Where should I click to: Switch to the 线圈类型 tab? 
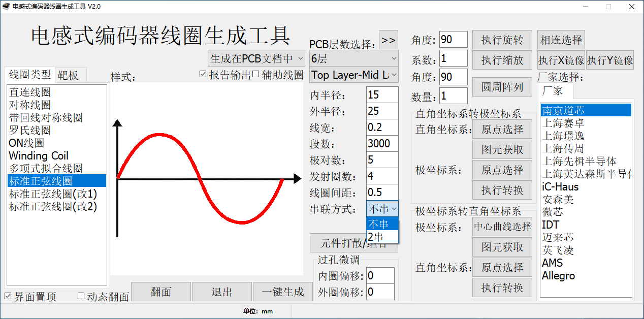[x=30, y=74]
